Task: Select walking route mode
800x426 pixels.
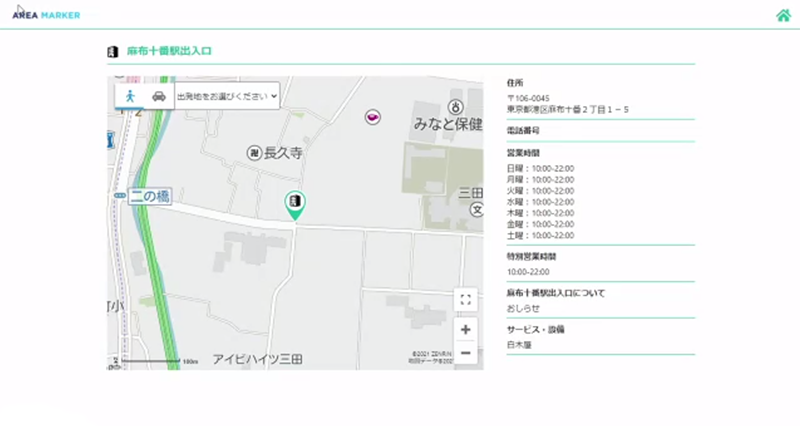Action: (131, 96)
